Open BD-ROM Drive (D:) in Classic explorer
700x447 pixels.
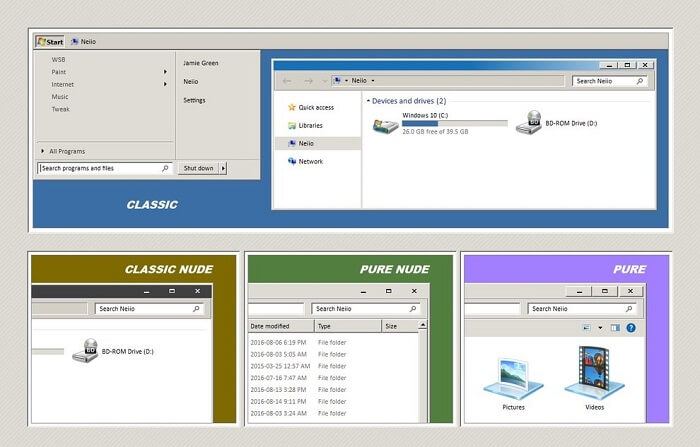click(x=557, y=123)
